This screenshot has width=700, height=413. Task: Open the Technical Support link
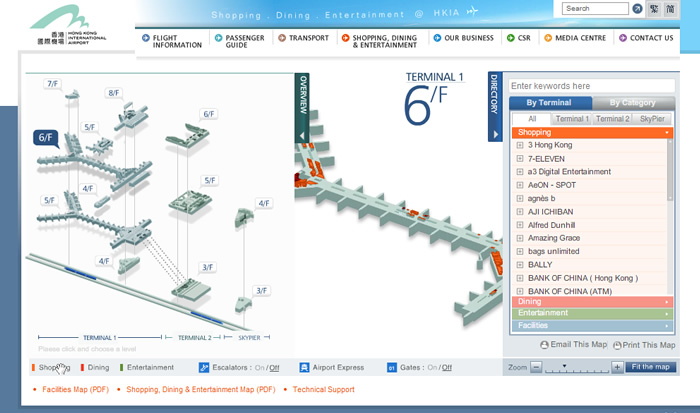[x=324, y=389]
